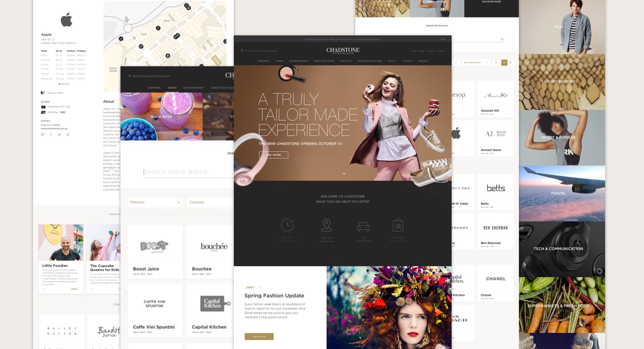
Task: Click the 'Search Everything Chadstone' field in the main header
Action: pos(261,51)
